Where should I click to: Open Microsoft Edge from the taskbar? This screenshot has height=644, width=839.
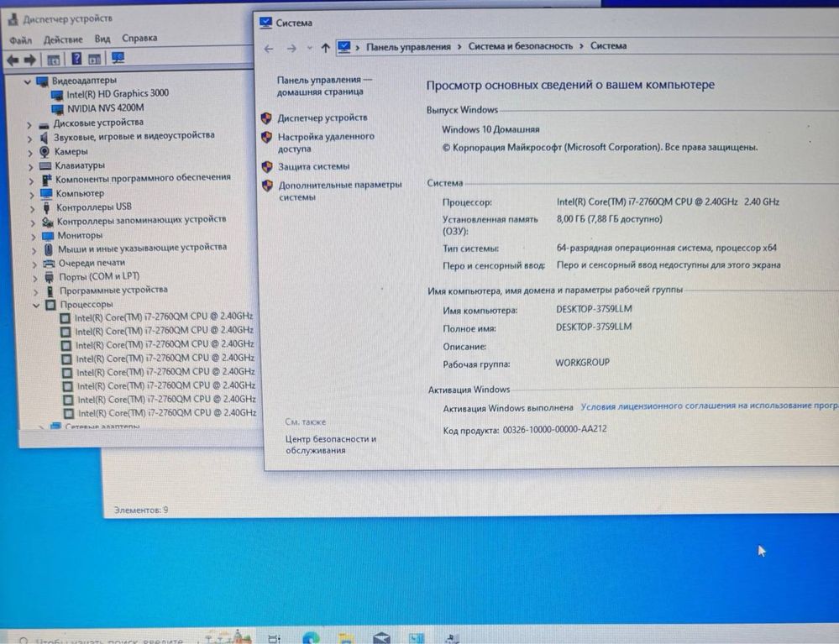311,637
